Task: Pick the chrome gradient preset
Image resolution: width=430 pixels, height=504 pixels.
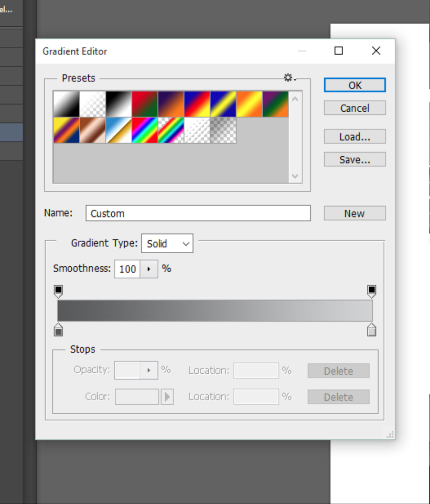Action: pos(119,130)
